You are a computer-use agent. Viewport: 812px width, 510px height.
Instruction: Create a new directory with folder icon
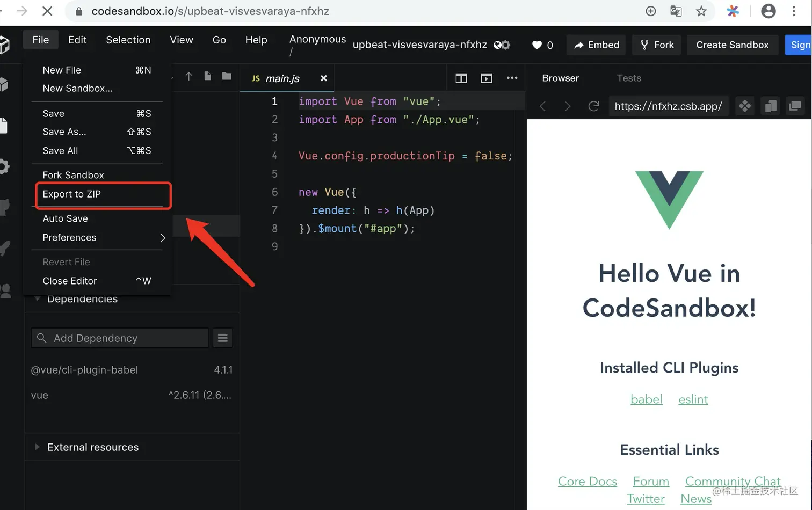click(227, 76)
